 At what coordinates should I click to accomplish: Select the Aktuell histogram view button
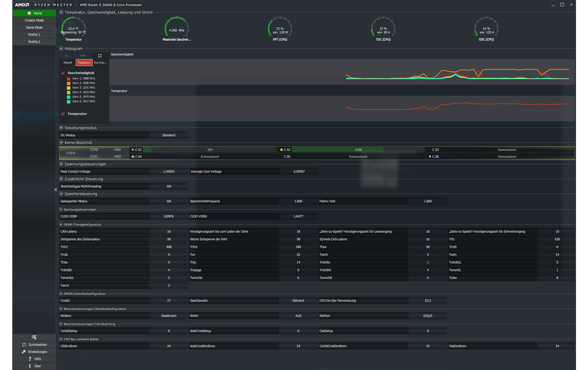tap(67, 63)
